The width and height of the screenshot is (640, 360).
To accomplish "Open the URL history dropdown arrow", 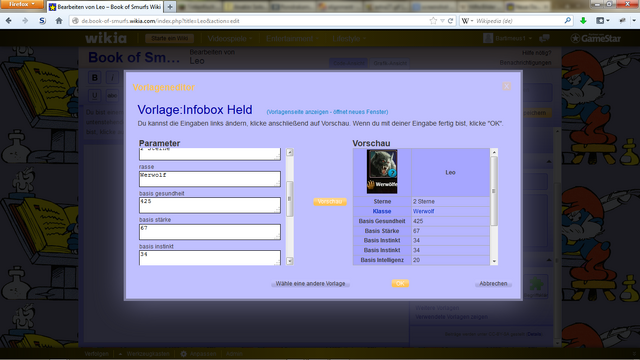I will pos(442,21).
